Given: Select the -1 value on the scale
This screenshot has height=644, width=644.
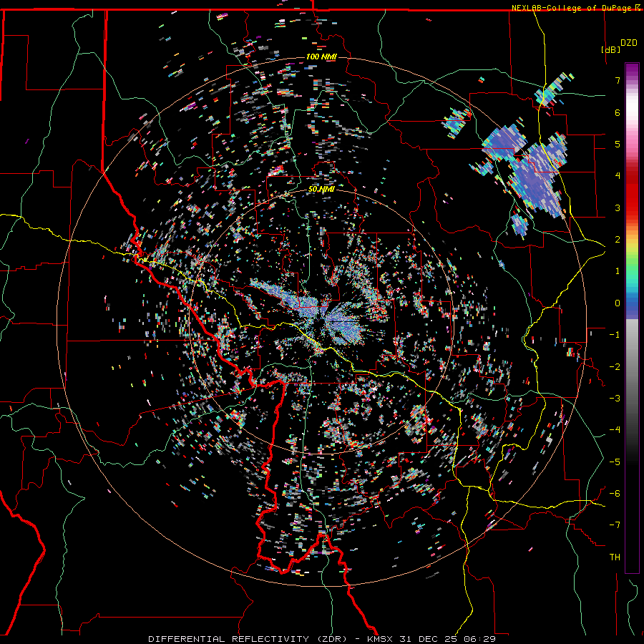Looking at the screenshot, I should 615,335.
